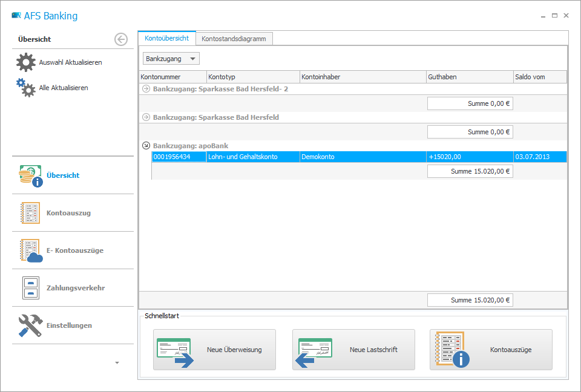Click Auswahl Aktualisieren link text

click(x=70, y=62)
